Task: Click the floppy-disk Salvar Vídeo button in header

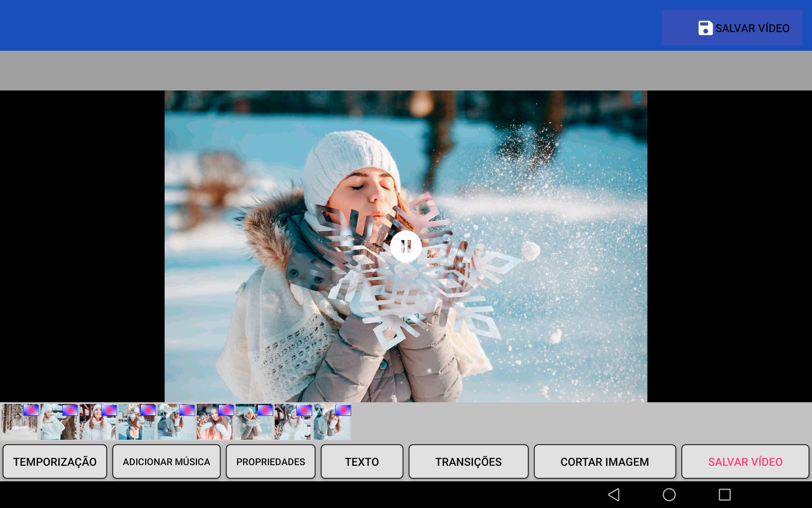Action: tap(732, 28)
